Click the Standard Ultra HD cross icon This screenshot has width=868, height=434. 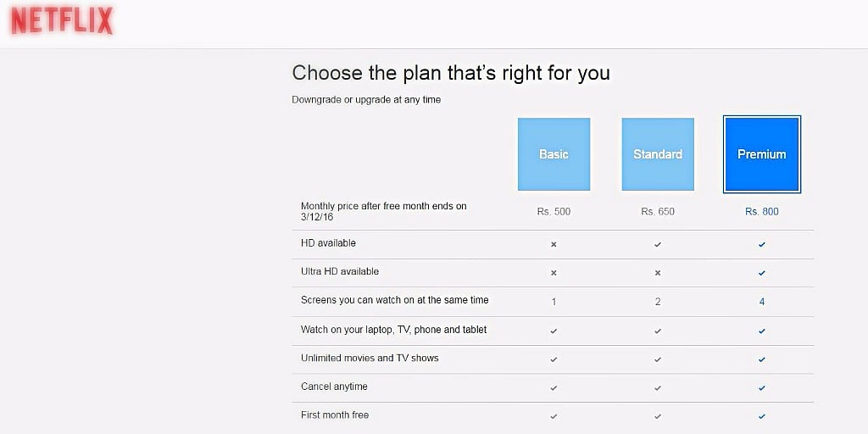pyautogui.click(x=658, y=273)
